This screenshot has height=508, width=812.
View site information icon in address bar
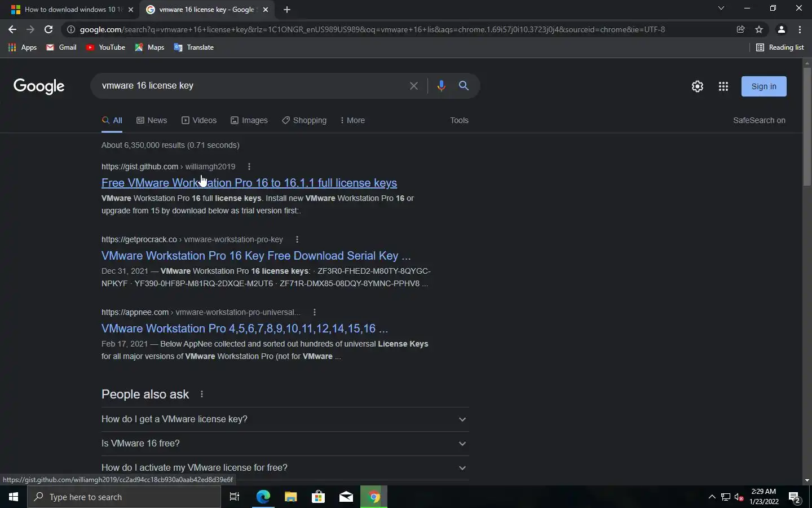pyautogui.click(x=71, y=29)
